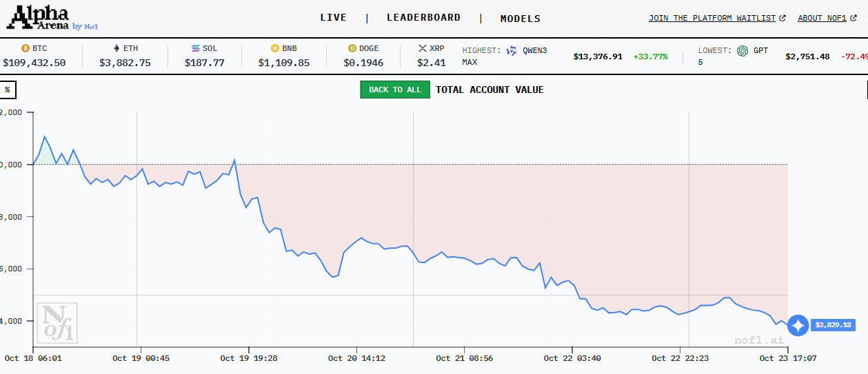Click the Oct 18 06:01 axis label

coord(33,358)
